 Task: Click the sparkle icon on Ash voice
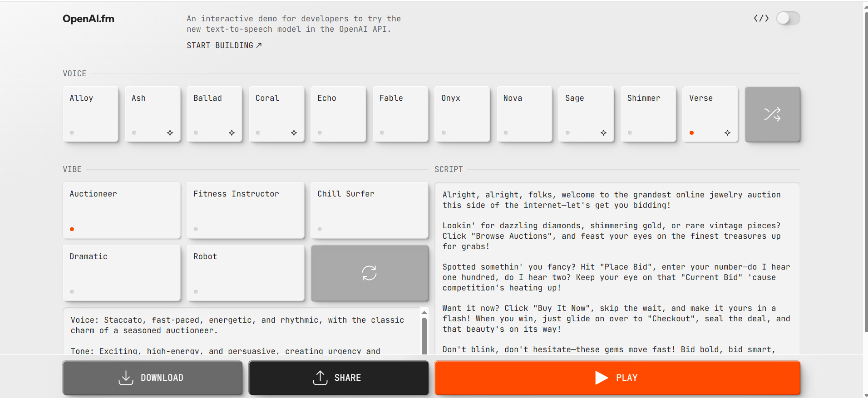170,133
